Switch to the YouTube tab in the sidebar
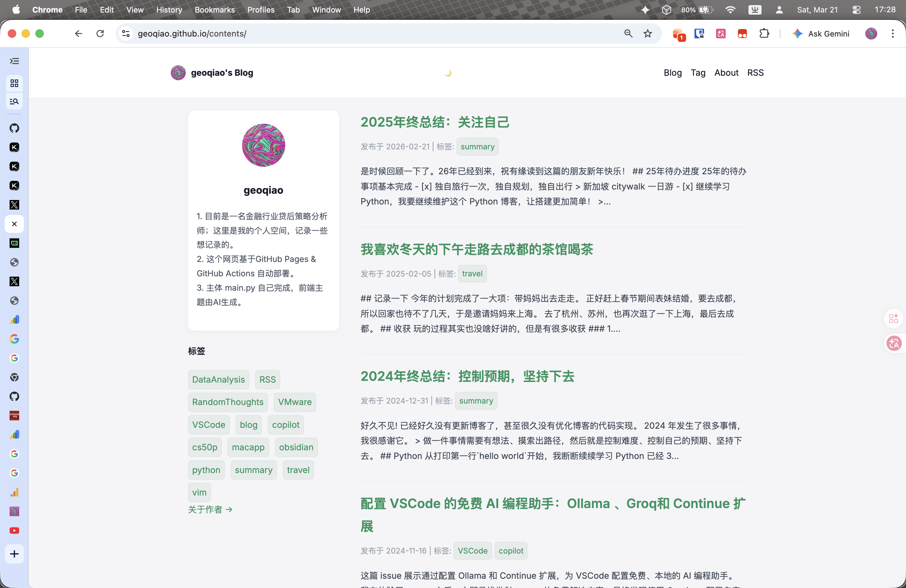906x588 pixels. point(14,531)
